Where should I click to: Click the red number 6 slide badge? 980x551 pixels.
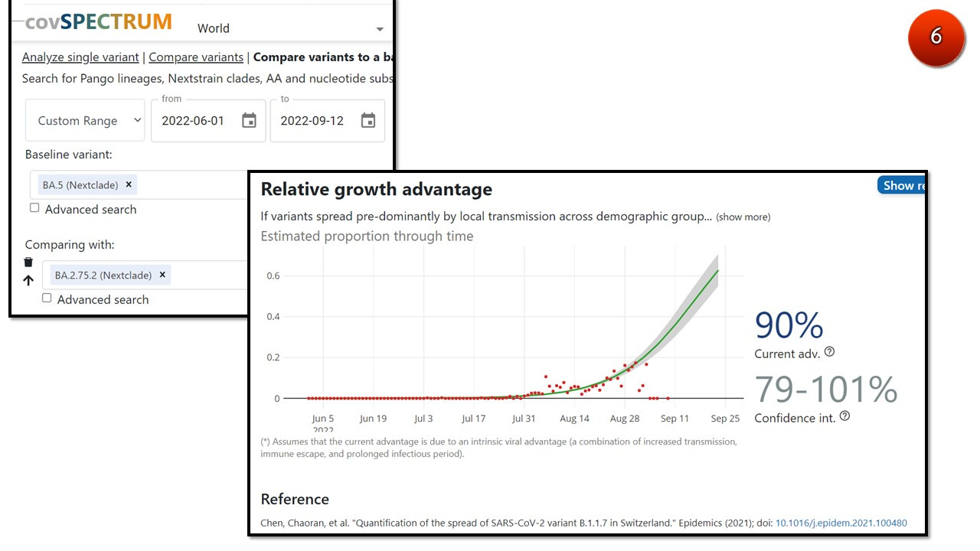[x=936, y=37]
